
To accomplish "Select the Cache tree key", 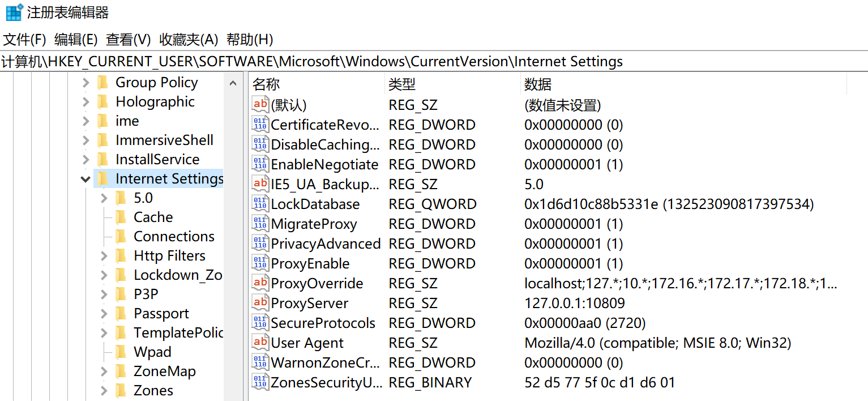I will click(x=153, y=217).
